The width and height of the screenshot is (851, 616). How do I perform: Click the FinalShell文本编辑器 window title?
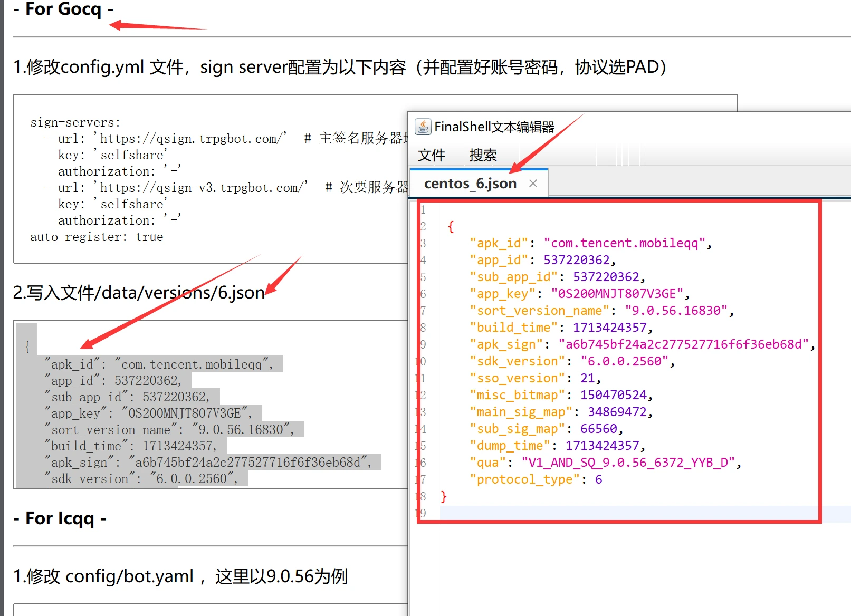coord(494,127)
